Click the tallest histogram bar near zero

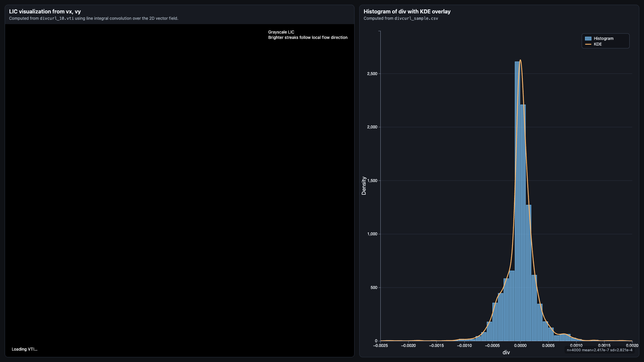click(518, 201)
